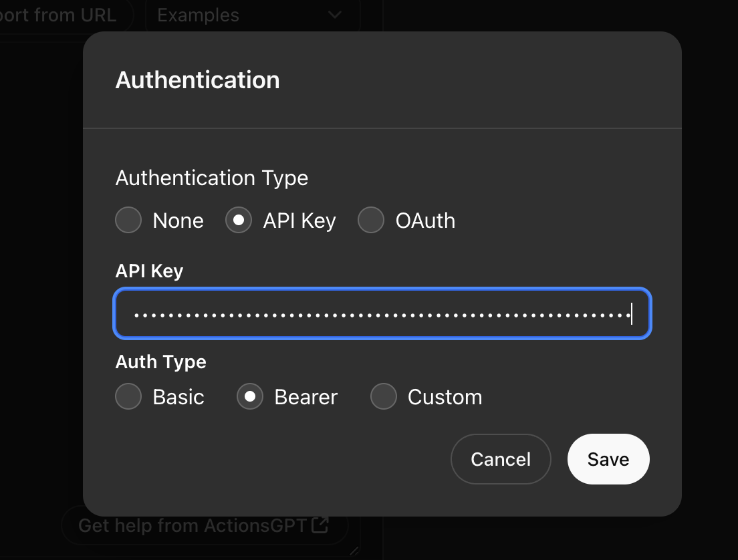
Task: Focus the masked API Key input field
Action: (x=382, y=313)
